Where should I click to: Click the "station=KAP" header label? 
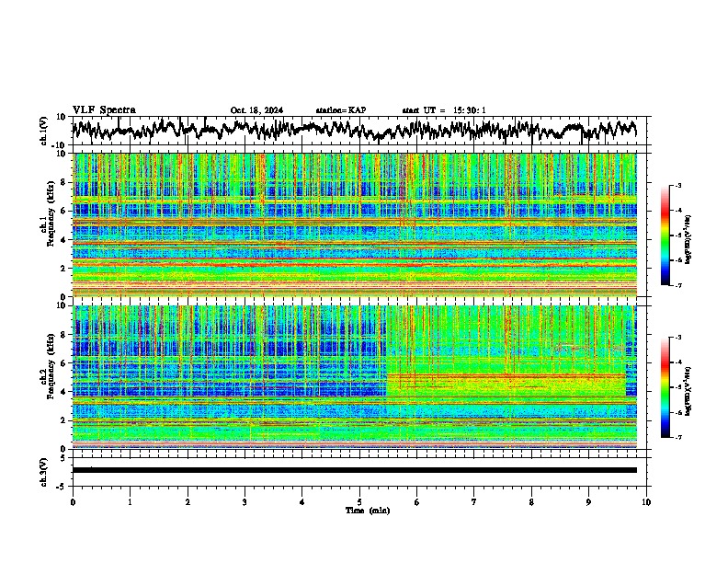[341, 110]
